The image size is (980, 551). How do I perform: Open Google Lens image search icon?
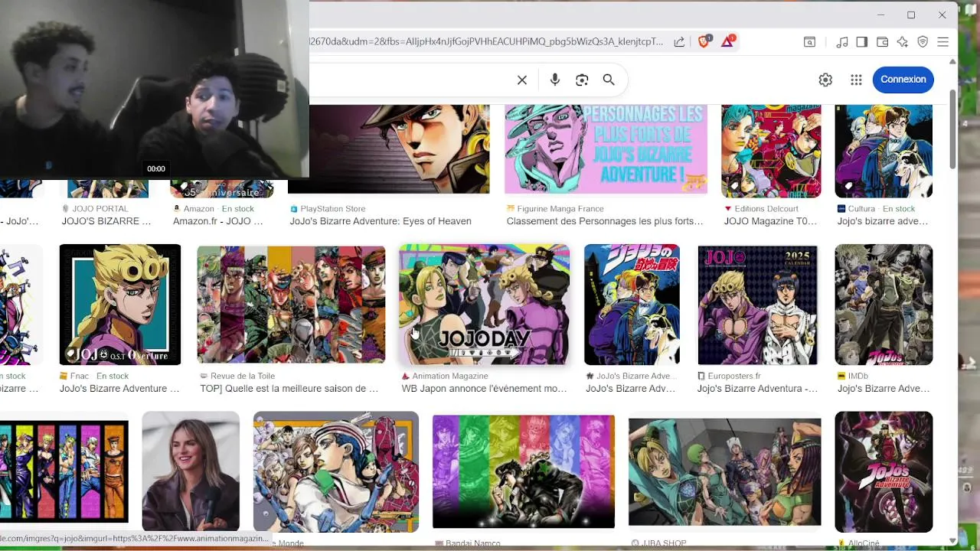(x=582, y=80)
